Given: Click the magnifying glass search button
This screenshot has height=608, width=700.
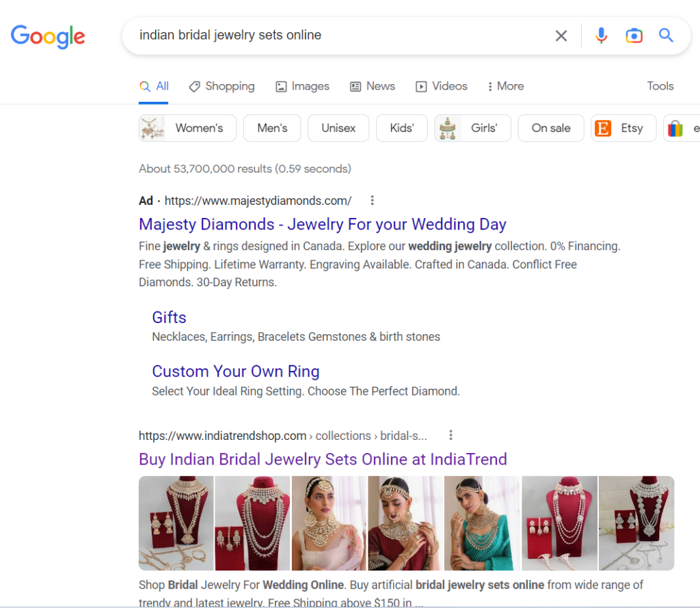Looking at the screenshot, I should click(x=666, y=36).
